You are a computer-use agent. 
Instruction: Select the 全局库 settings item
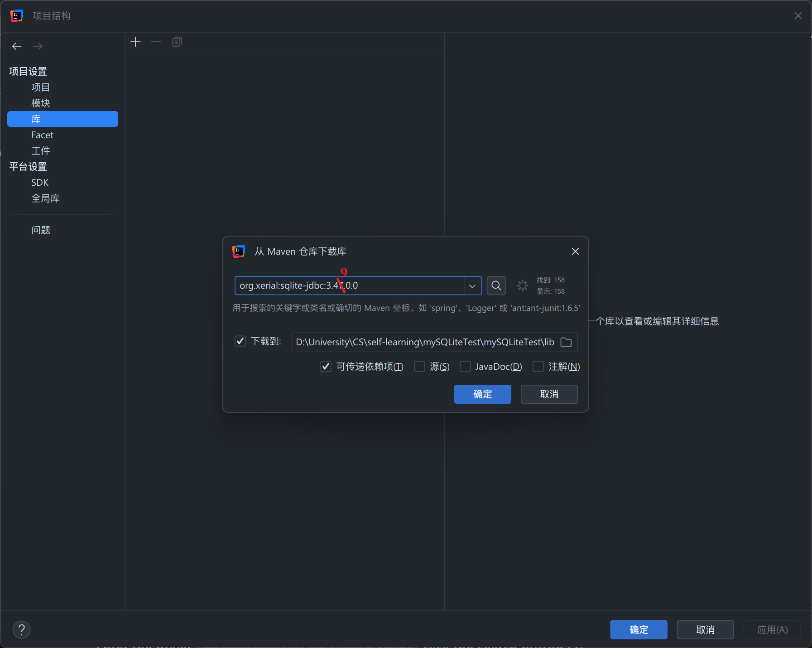[x=45, y=198]
